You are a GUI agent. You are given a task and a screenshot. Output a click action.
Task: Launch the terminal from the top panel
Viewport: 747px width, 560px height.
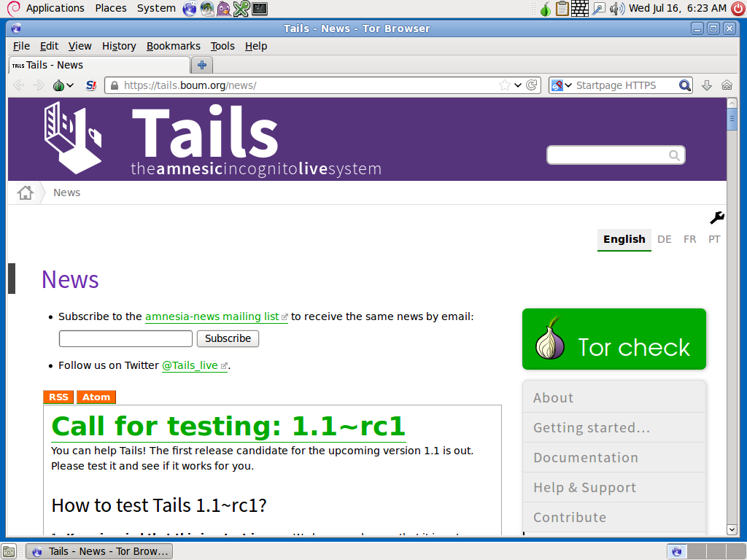(259, 8)
